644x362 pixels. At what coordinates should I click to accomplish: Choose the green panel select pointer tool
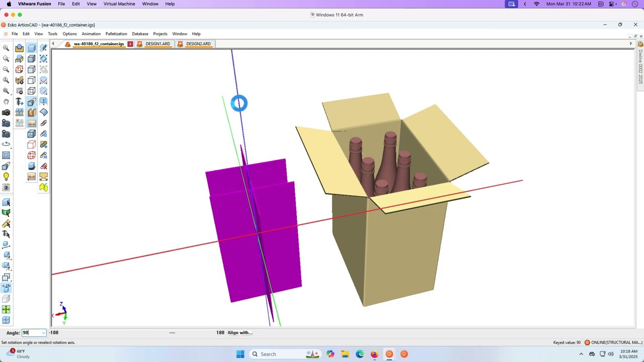pos(6,213)
